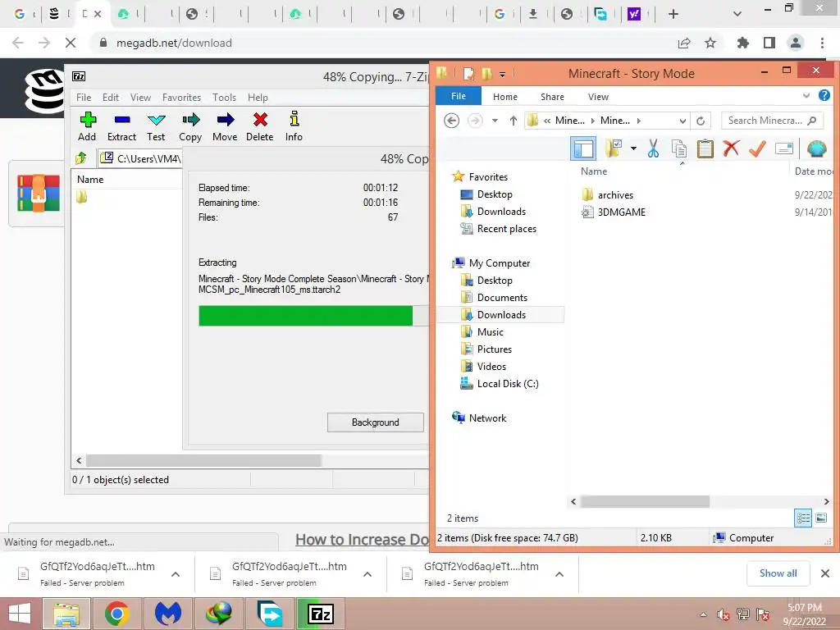Click the Cut scissors icon in Explorer

(x=652, y=148)
